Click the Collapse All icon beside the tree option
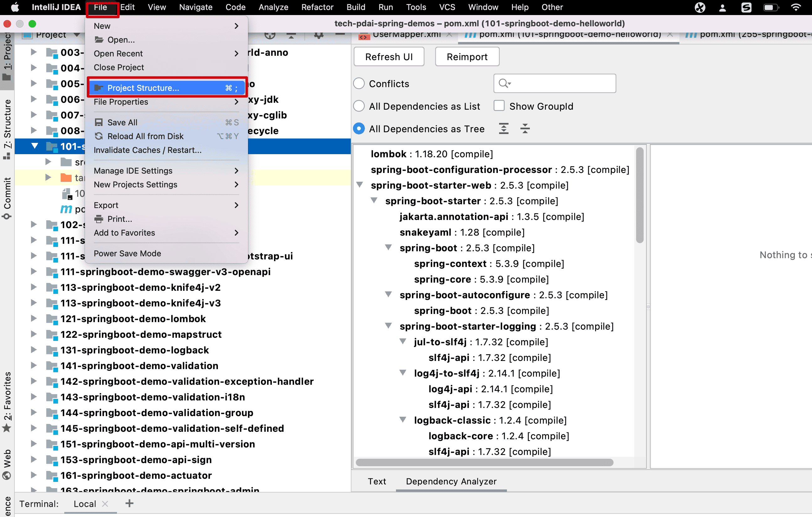Image resolution: width=812 pixels, height=517 pixels. pos(525,128)
